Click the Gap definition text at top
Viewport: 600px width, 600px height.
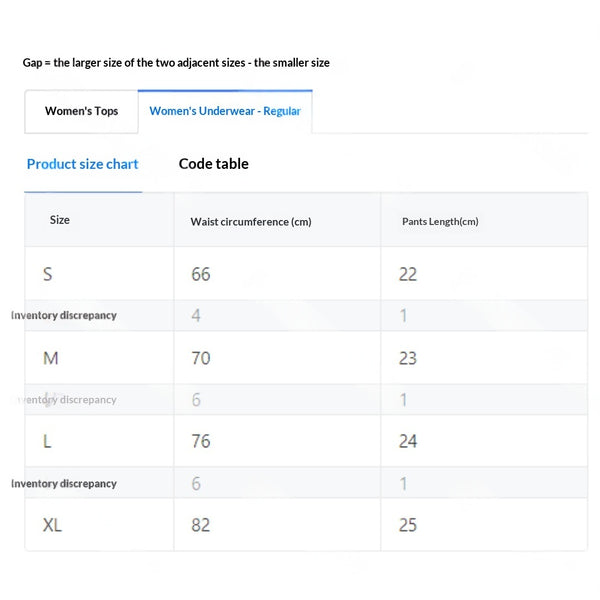(x=176, y=63)
